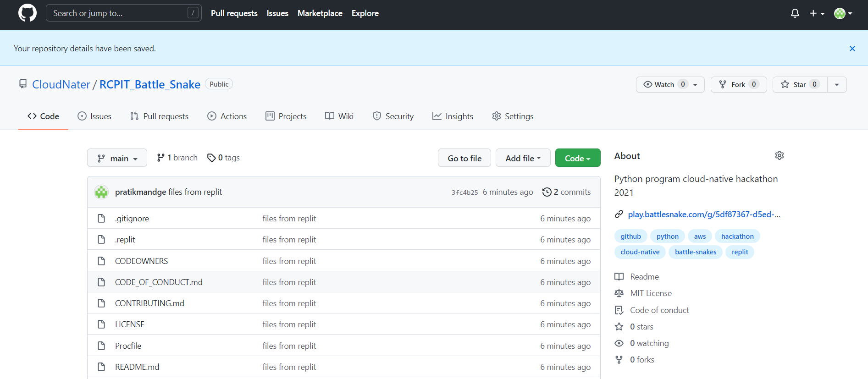This screenshot has width=868, height=379.
Task: Open the play.battlesnake.com link
Action: 704,214
